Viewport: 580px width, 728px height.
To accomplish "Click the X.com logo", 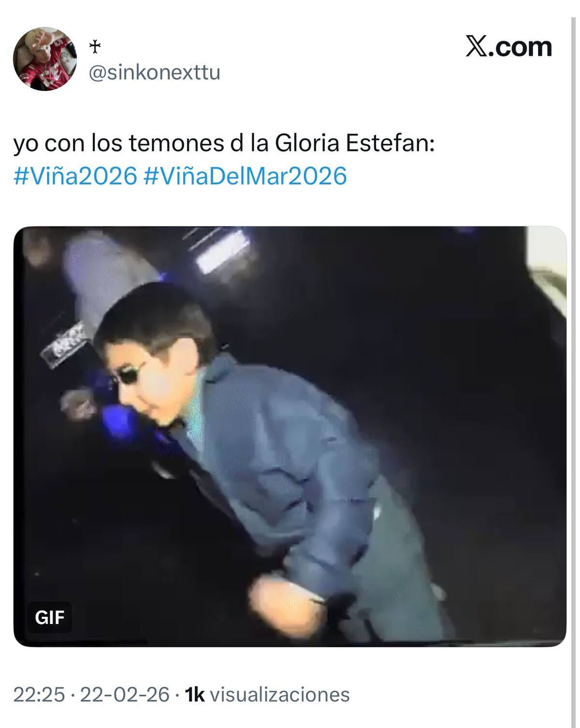I will tap(508, 47).
